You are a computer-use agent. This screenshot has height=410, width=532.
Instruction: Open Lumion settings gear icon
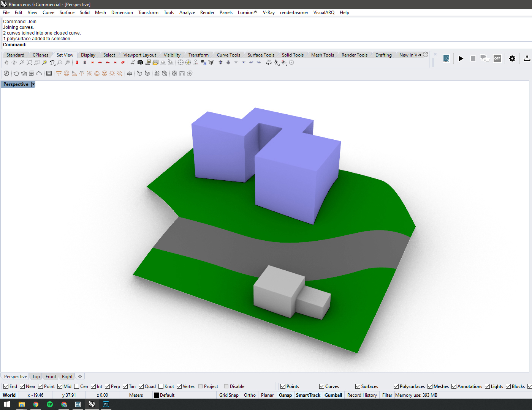(x=512, y=58)
